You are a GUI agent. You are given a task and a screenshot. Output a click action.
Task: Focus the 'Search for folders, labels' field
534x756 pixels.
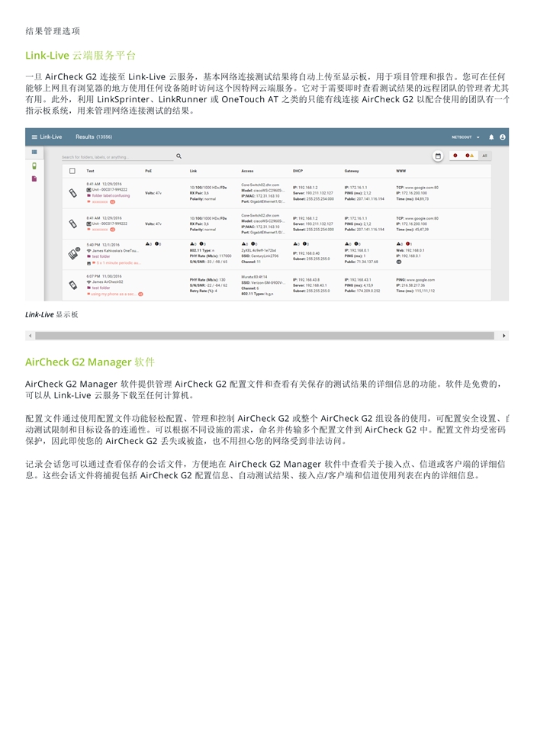(x=117, y=157)
